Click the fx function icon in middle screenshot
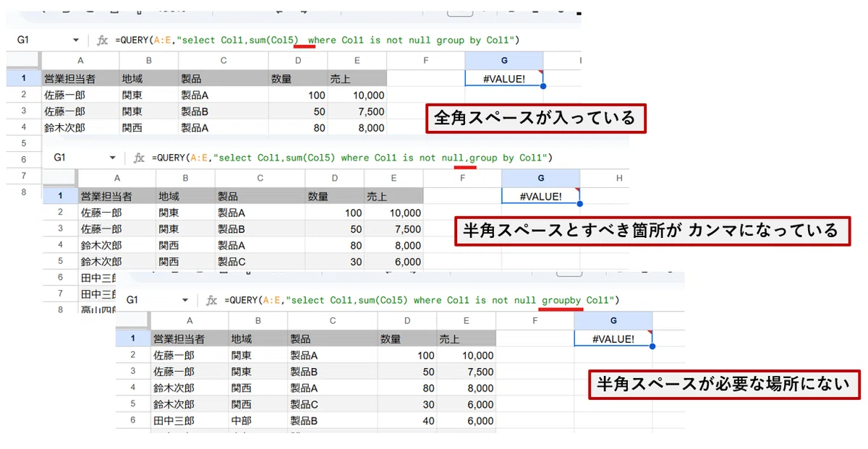 [x=139, y=158]
